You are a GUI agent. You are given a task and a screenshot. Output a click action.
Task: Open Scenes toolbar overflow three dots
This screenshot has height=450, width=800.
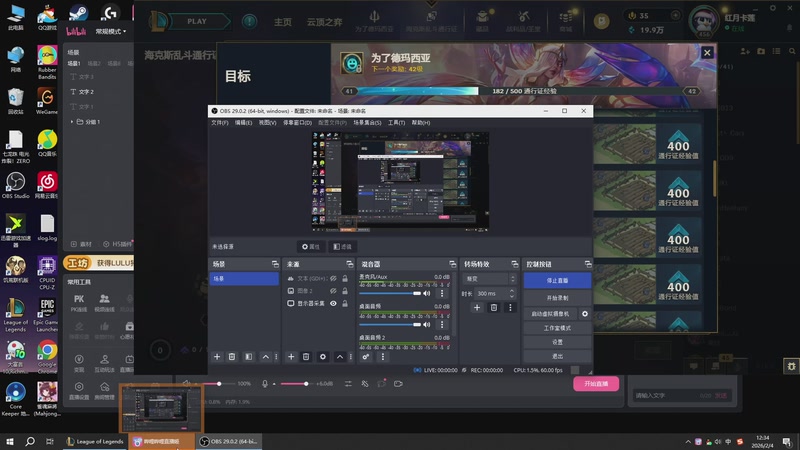tap(277, 357)
